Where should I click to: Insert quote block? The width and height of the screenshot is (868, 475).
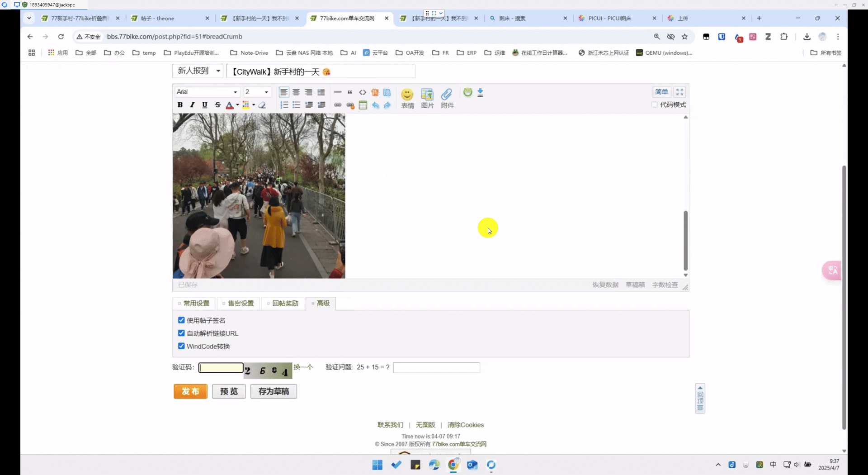(350, 92)
